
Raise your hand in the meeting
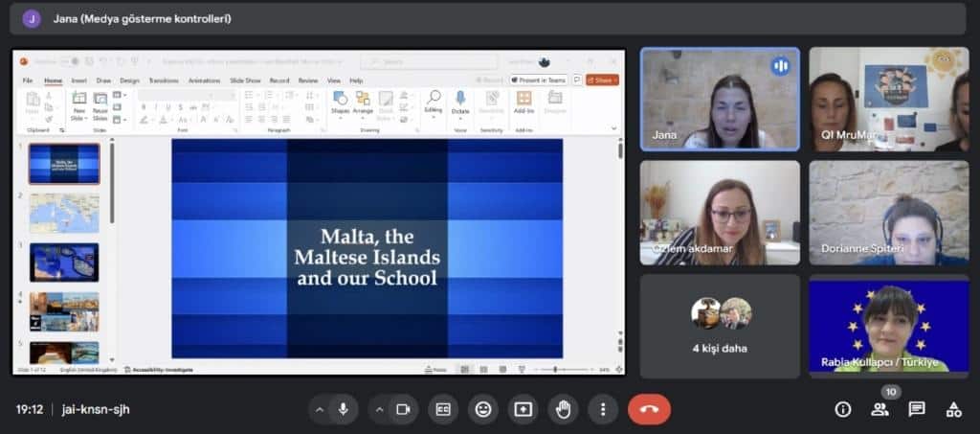pos(563,409)
